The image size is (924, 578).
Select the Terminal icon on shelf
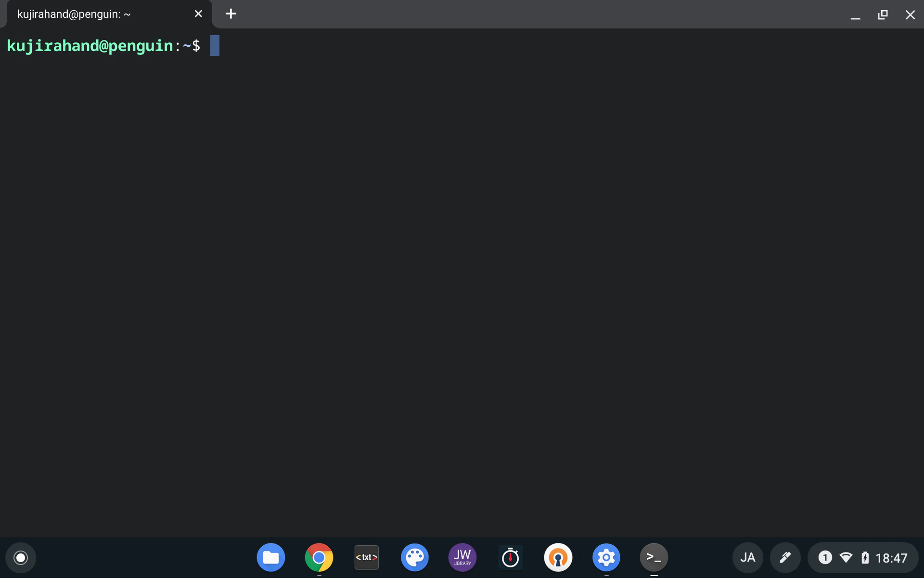[654, 558]
